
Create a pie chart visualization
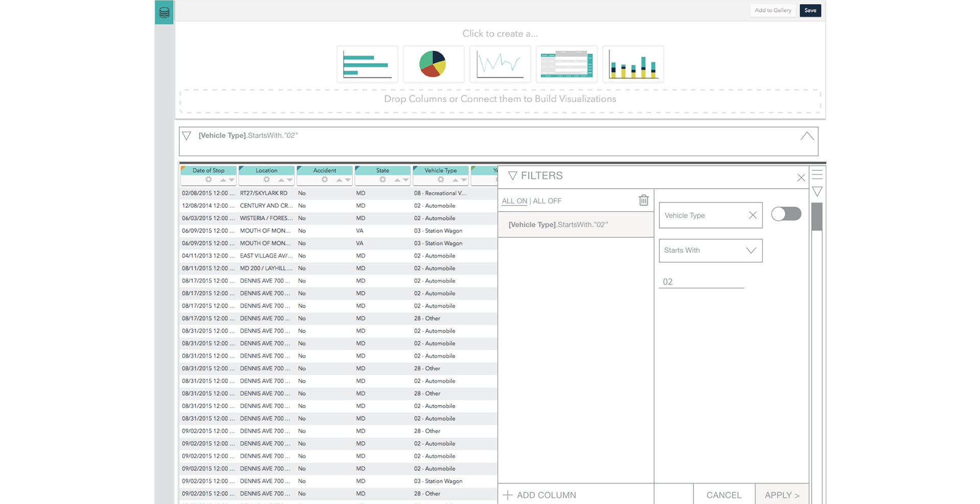pyautogui.click(x=434, y=64)
